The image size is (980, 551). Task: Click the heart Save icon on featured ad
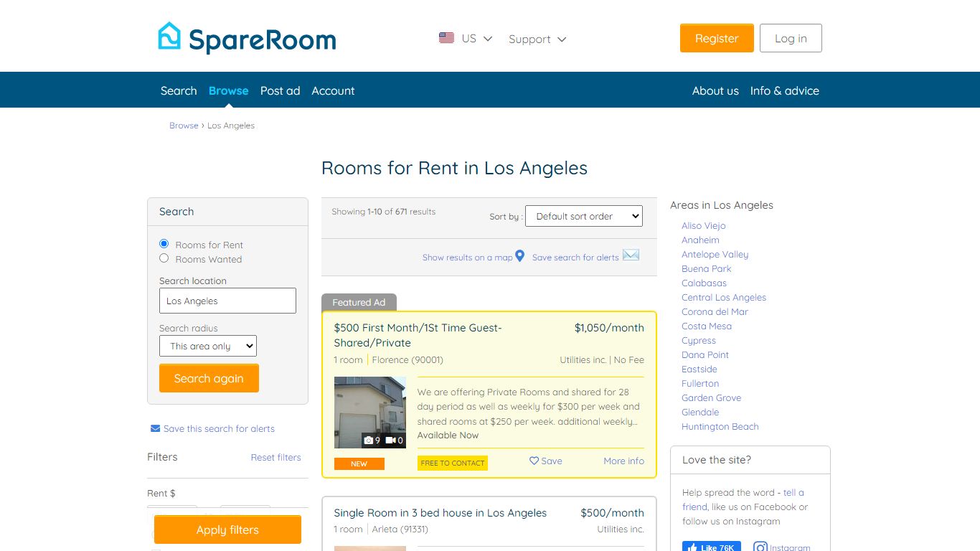[x=534, y=461]
